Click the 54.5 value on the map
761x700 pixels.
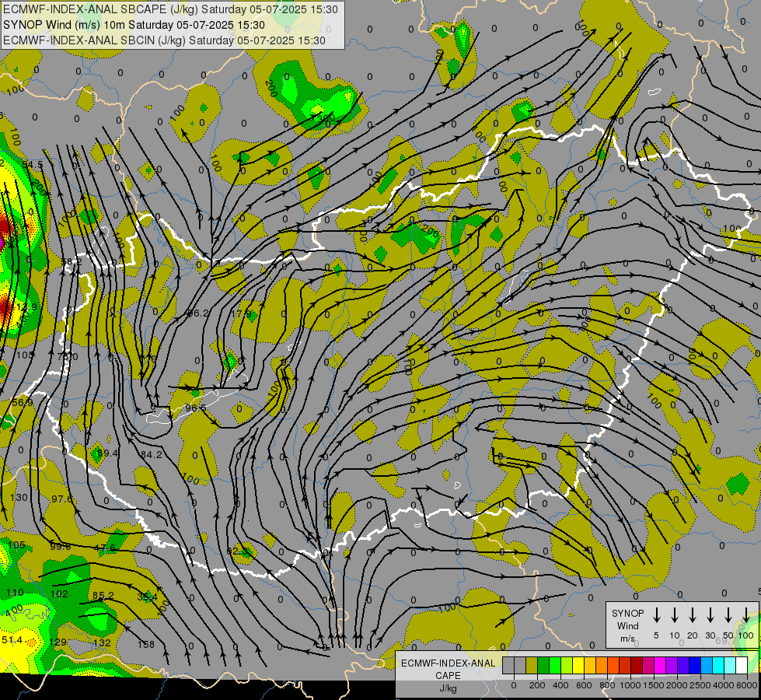click(33, 165)
